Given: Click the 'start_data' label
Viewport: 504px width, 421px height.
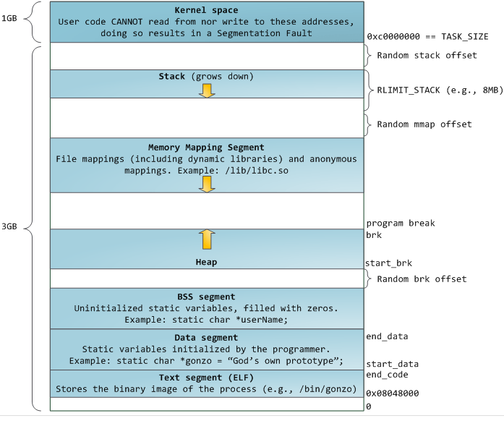Looking at the screenshot, I should [393, 364].
